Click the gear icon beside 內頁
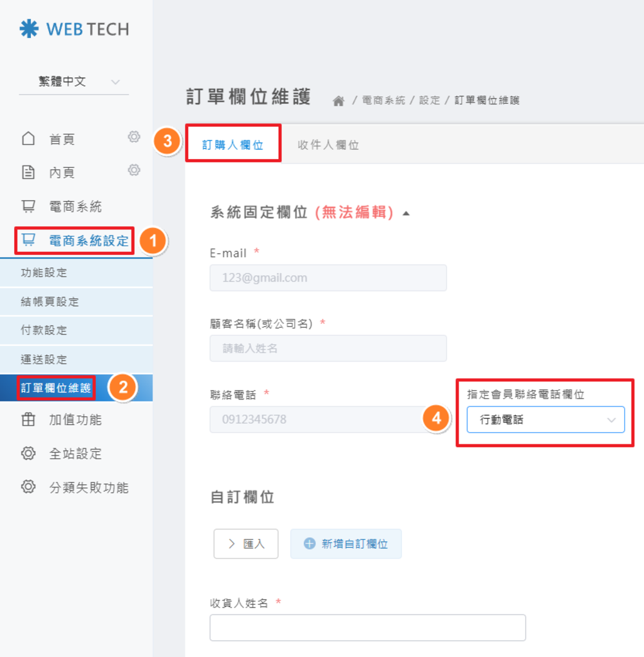This screenshot has width=644, height=657. 134,170
